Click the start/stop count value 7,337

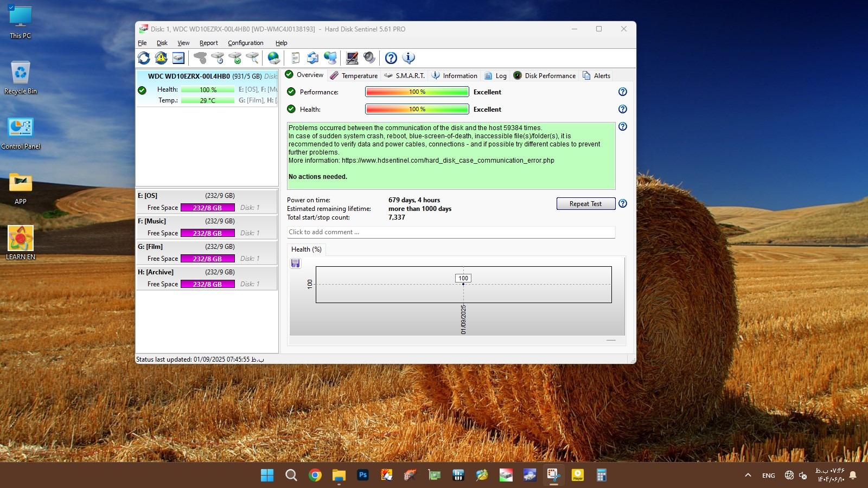pos(397,217)
